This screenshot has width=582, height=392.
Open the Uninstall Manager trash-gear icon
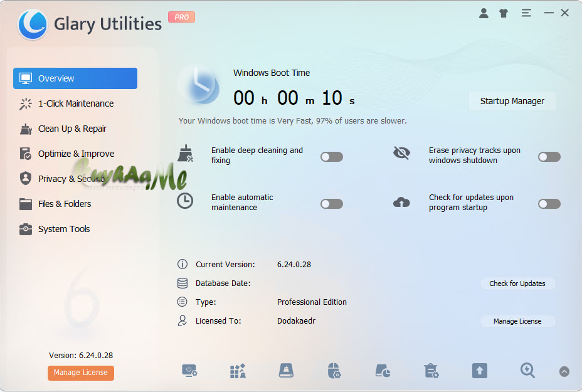click(431, 371)
